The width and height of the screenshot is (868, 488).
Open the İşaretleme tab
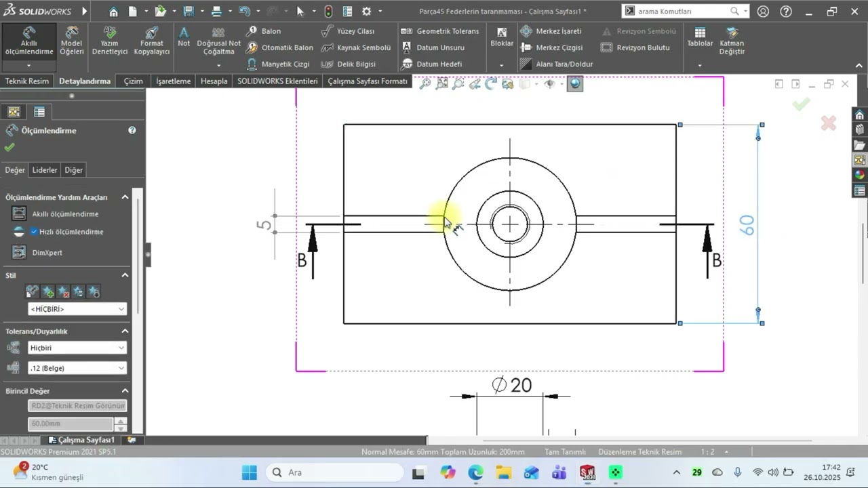pyautogui.click(x=174, y=81)
